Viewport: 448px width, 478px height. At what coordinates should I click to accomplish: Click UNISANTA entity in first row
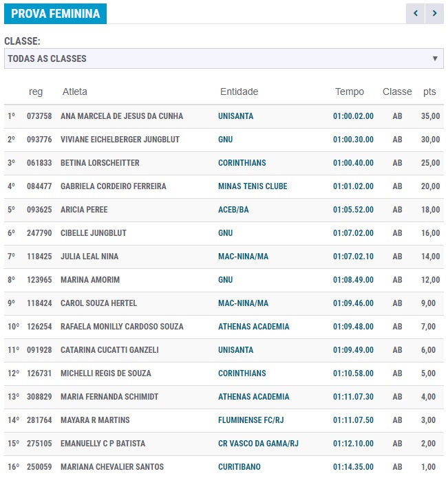235,116
